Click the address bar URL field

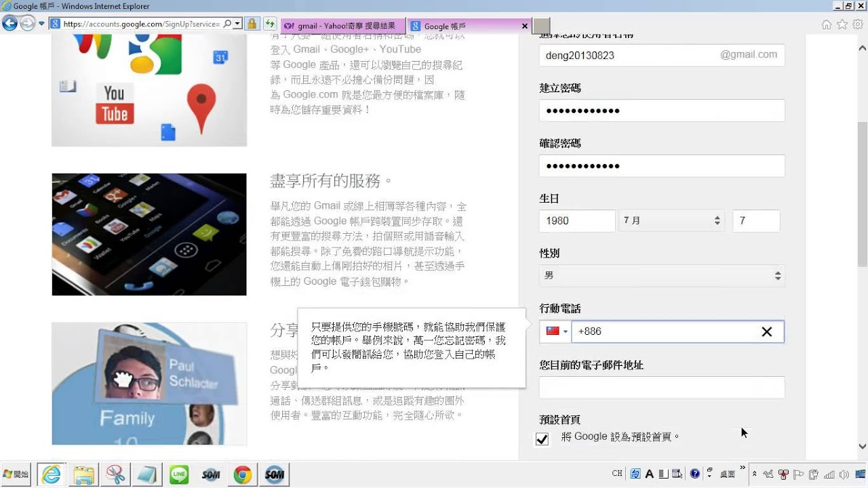point(141,24)
